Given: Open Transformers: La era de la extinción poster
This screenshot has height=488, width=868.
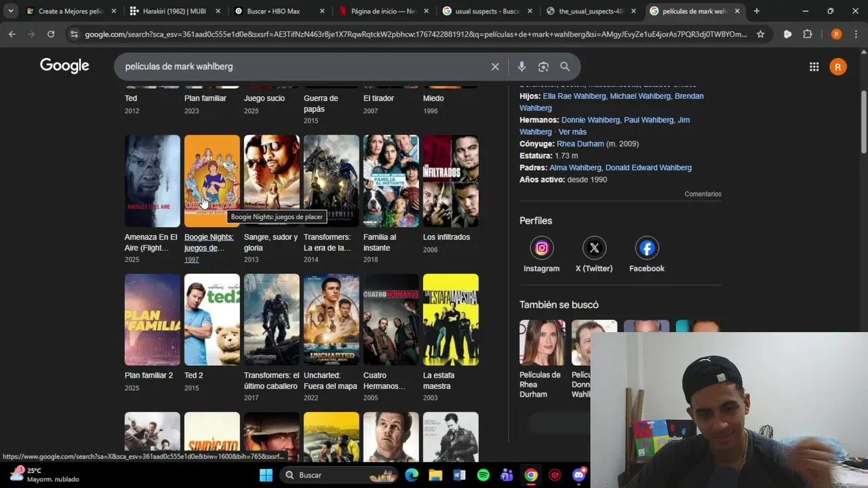Looking at the screenshot, I should coord(331,181).
